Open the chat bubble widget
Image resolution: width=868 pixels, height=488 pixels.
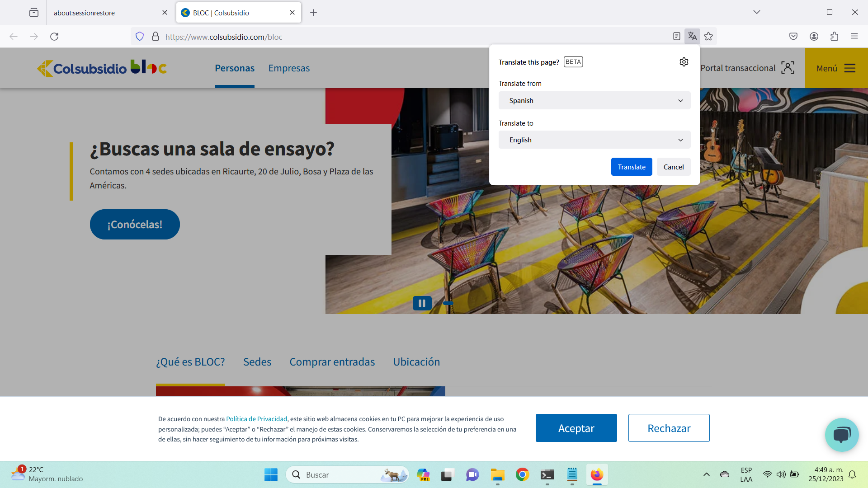click(841, 435)
